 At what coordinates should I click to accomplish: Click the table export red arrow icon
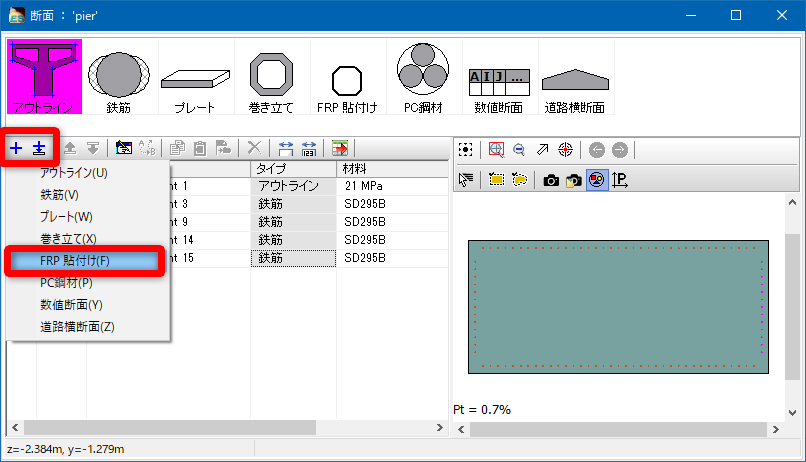(340, 149)
